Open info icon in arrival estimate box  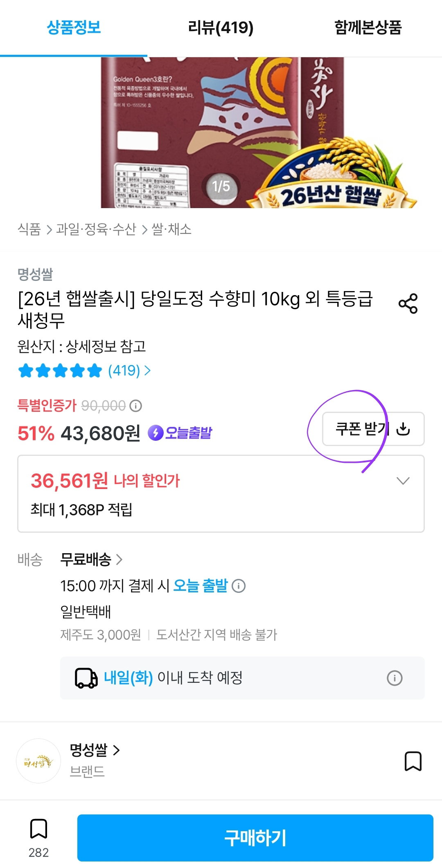pos(395,678)
